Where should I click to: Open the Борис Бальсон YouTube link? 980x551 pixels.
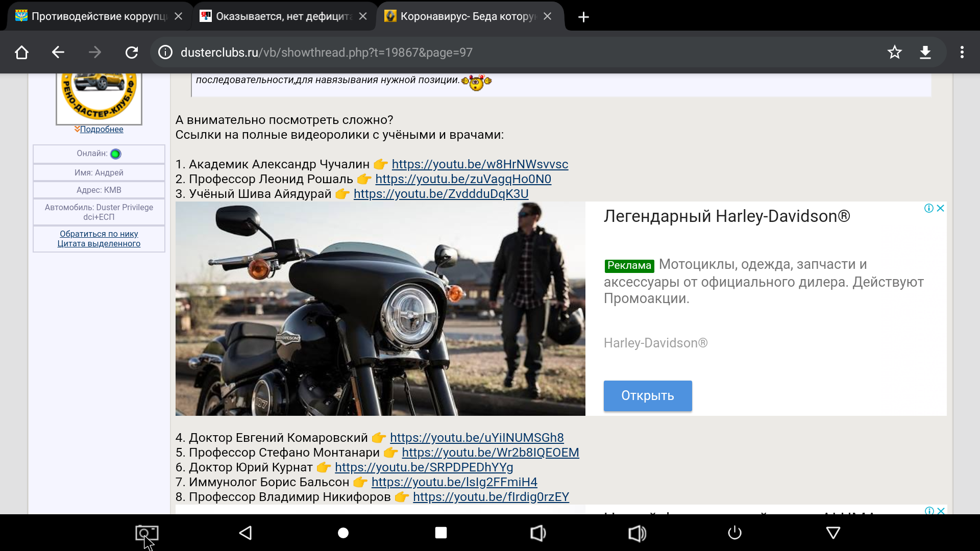click(454, 482)
